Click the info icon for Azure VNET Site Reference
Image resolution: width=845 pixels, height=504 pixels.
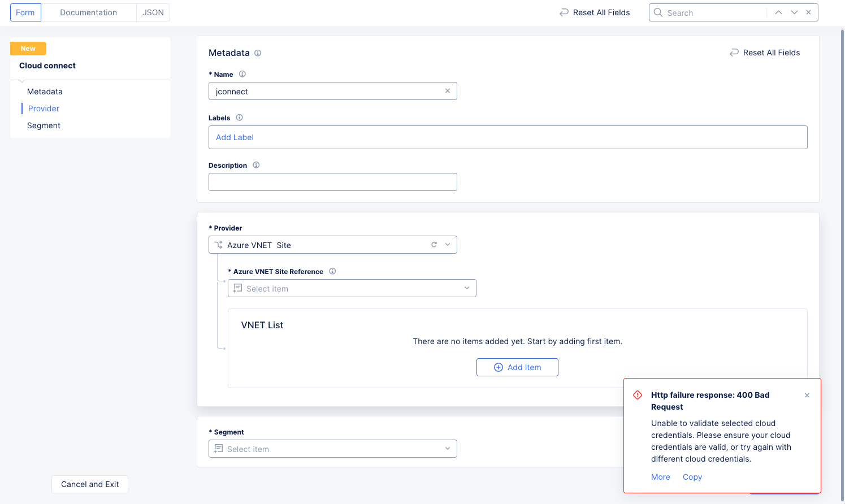click(x=333, y=271)
